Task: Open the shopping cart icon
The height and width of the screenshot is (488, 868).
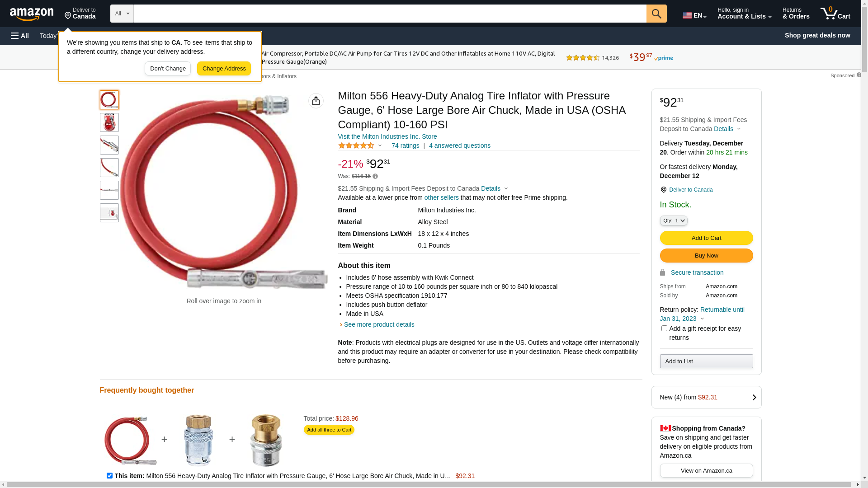Action: (x=835, y=14)
